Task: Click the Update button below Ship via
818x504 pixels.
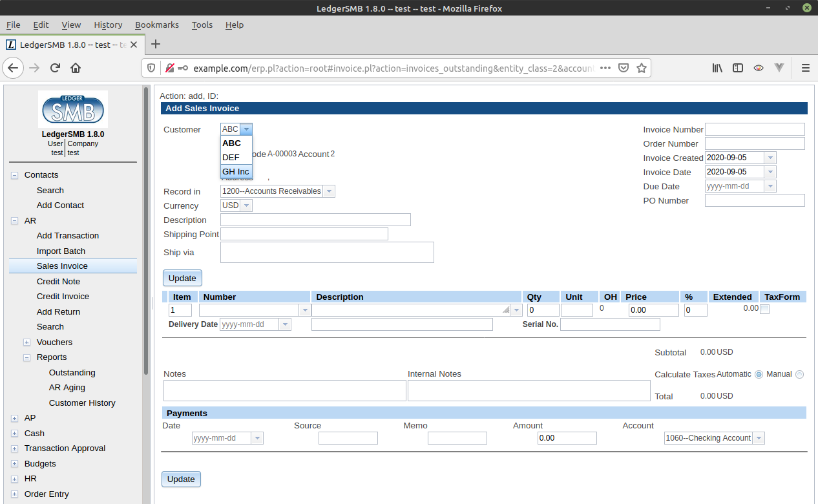Action: [182, 278]
